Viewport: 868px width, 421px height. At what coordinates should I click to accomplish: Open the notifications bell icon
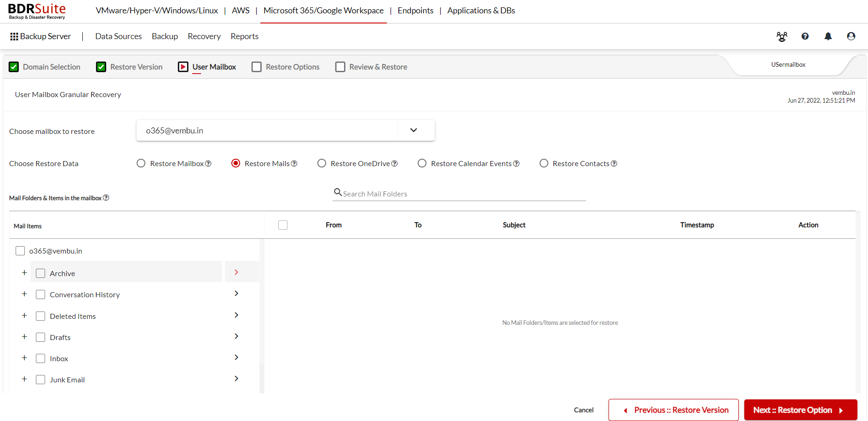pos(828,36)
